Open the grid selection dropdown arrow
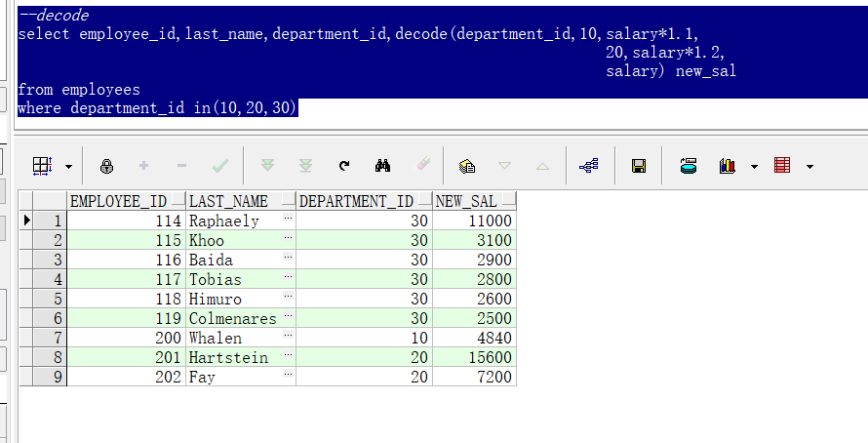Viewport: 868px width, 443px height. [68, 166]
